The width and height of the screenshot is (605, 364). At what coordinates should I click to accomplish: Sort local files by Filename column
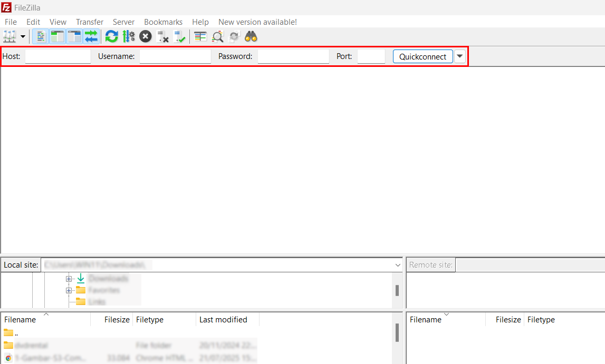(x=45, y=319)
